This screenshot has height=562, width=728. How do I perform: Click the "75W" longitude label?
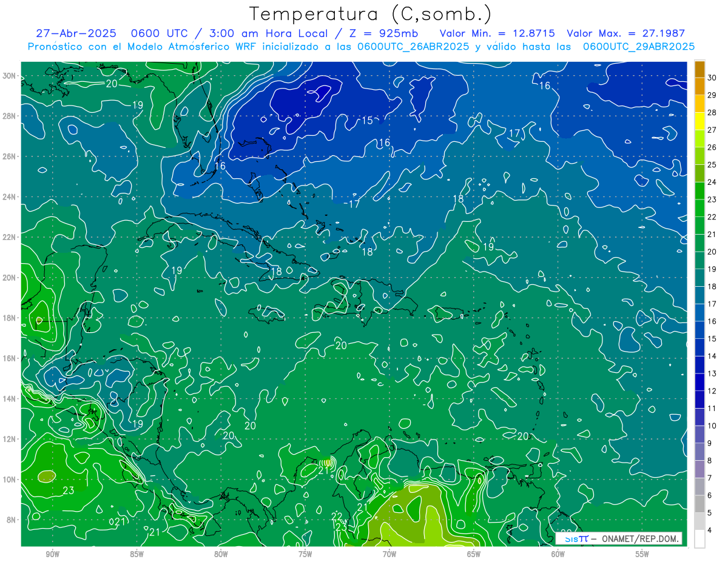coord(305,554)
